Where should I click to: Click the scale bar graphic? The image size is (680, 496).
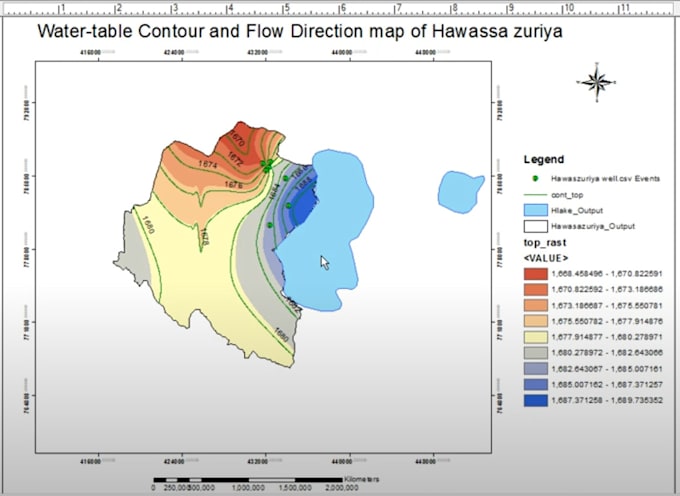(x=248, y=480)
